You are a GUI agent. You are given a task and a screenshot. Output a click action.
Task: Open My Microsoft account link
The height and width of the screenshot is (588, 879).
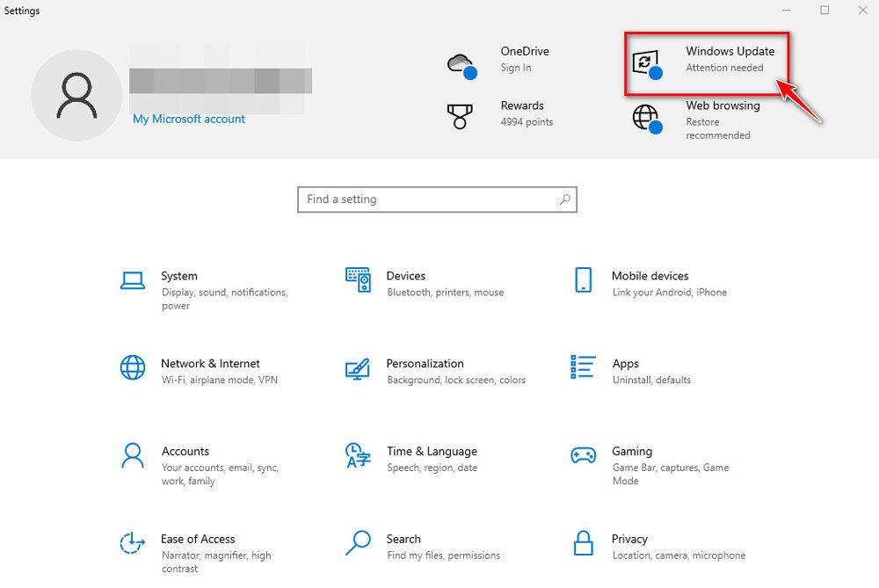tap(189, 119)
